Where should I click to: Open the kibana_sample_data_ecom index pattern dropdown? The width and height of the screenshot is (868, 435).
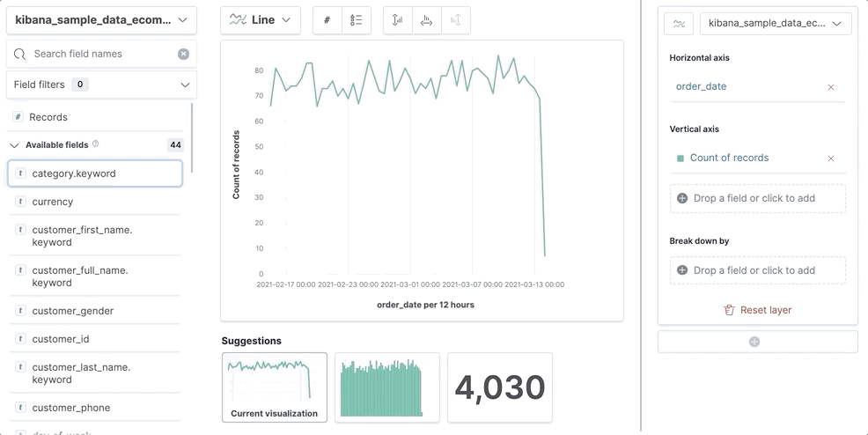(x=101, y=20)
